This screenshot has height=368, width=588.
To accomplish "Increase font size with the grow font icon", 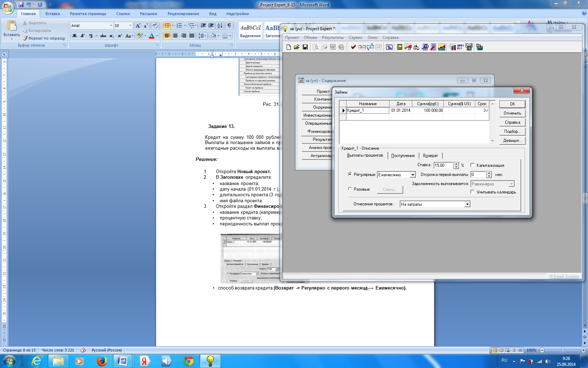I will tap(138, 26).
